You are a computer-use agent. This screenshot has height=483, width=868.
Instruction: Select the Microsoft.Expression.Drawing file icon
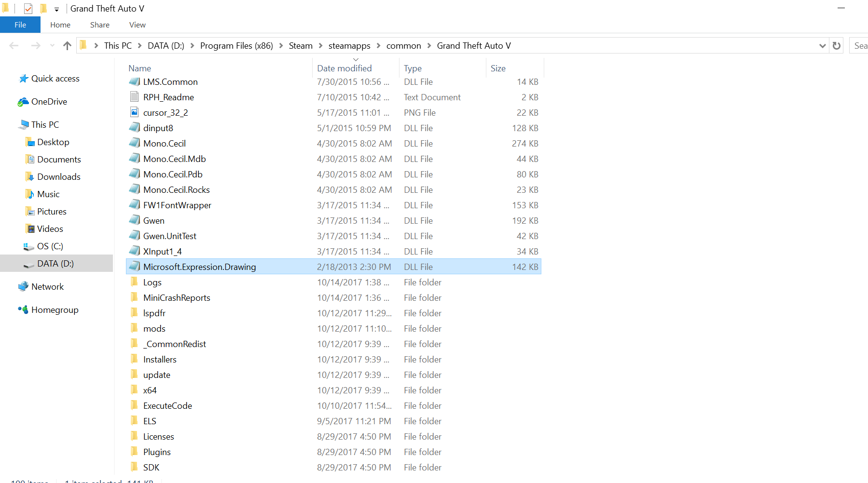point(135,267)
